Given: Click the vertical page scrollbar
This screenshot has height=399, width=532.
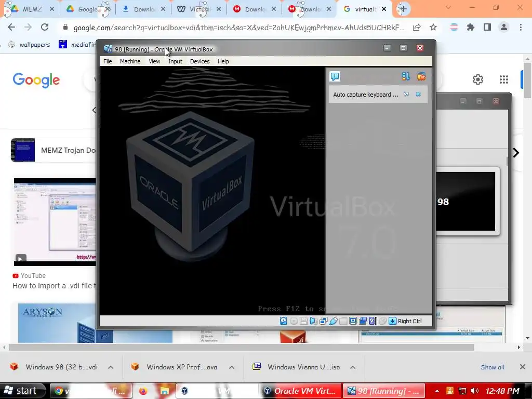Looking at the screenshot, I should (527, 80).
